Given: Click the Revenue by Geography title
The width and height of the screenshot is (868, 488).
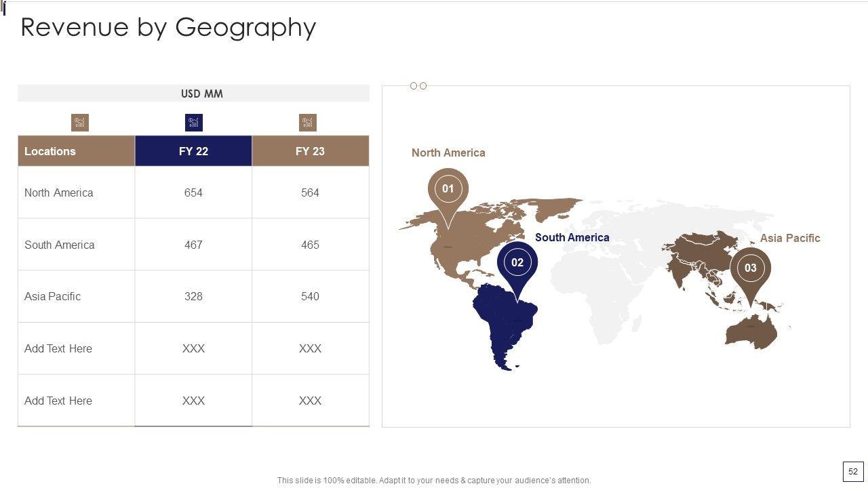Looking at the screenshot, I should pos(168,27).
